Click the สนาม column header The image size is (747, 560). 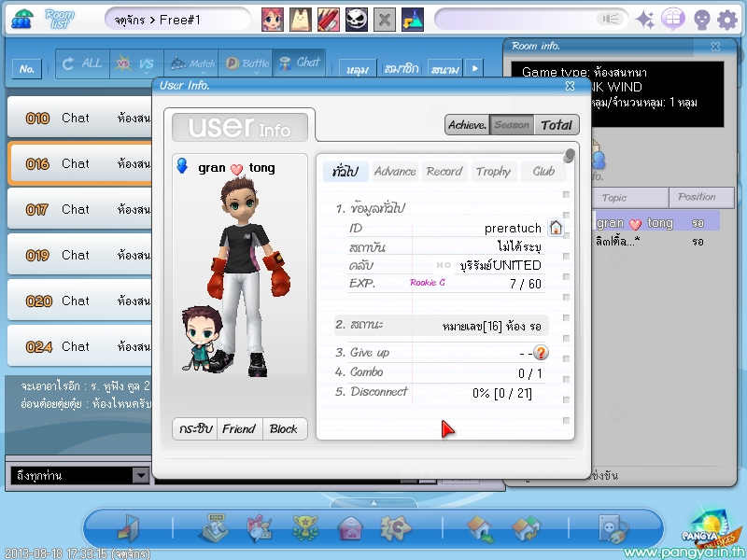pyautogui.click(x=445, y=69)
